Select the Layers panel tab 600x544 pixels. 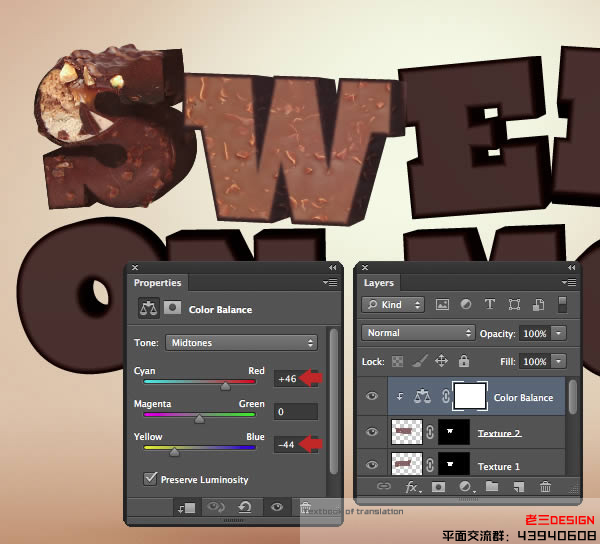point(379,283)
